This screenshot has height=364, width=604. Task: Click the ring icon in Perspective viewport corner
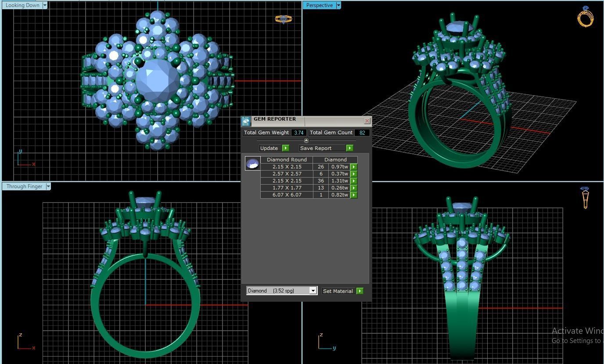pos(585,17)
